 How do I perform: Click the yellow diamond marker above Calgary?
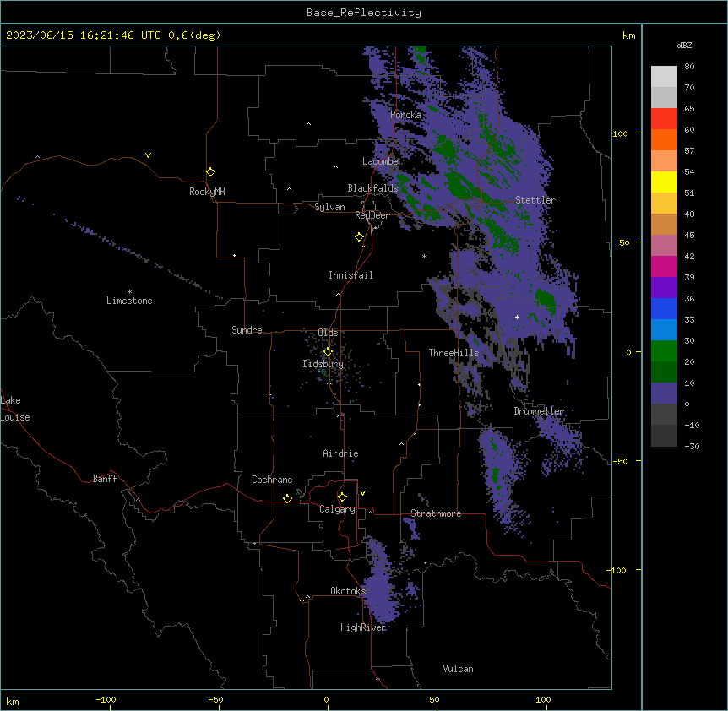(x=342, y=497)
